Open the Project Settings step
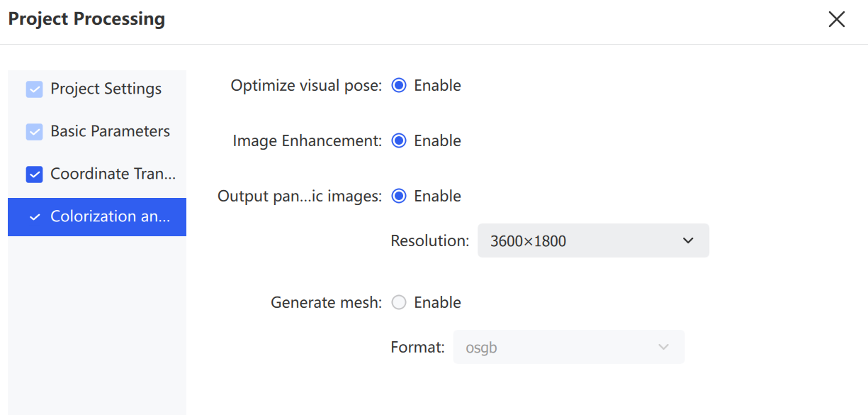This screenshot has height=415, width=868. point(106,89)
